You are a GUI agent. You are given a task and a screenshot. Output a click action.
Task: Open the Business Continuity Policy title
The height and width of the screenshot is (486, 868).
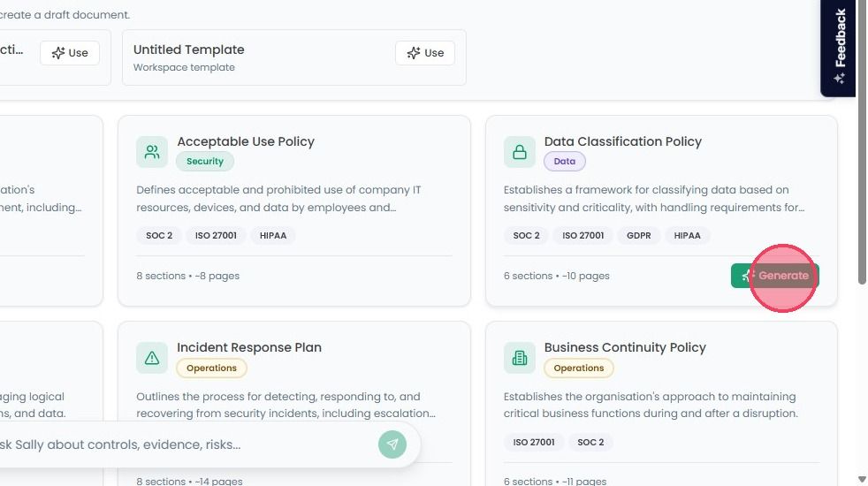[625, 347]
